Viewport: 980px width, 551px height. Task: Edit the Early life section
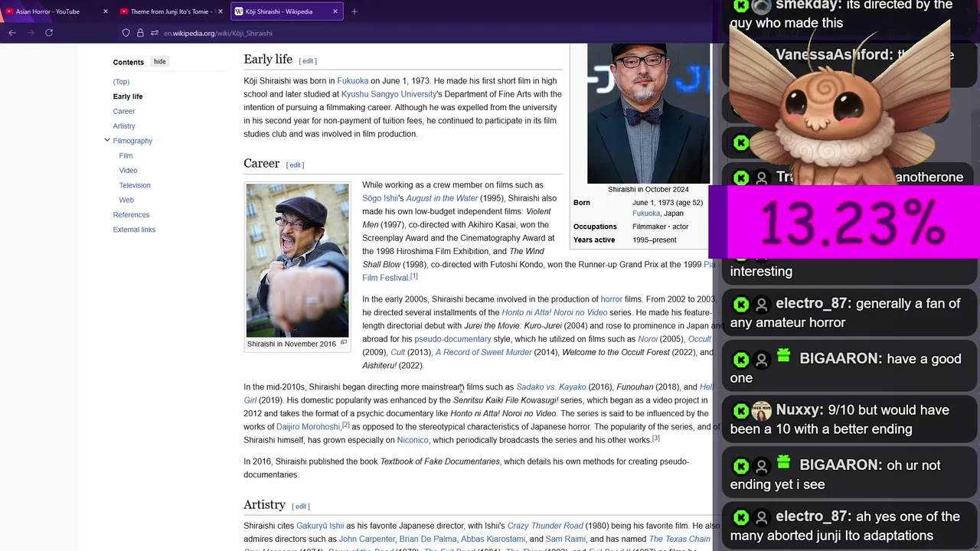pos(308,61)
